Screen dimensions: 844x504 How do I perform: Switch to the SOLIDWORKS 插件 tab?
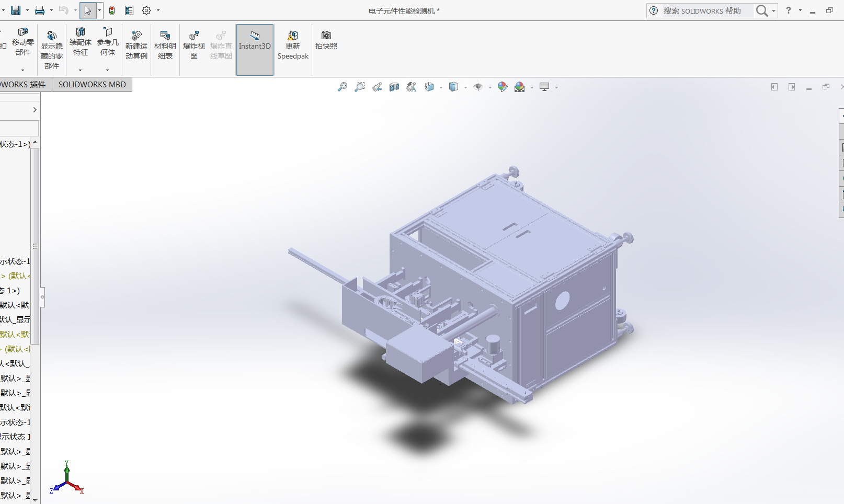[23, 85]
